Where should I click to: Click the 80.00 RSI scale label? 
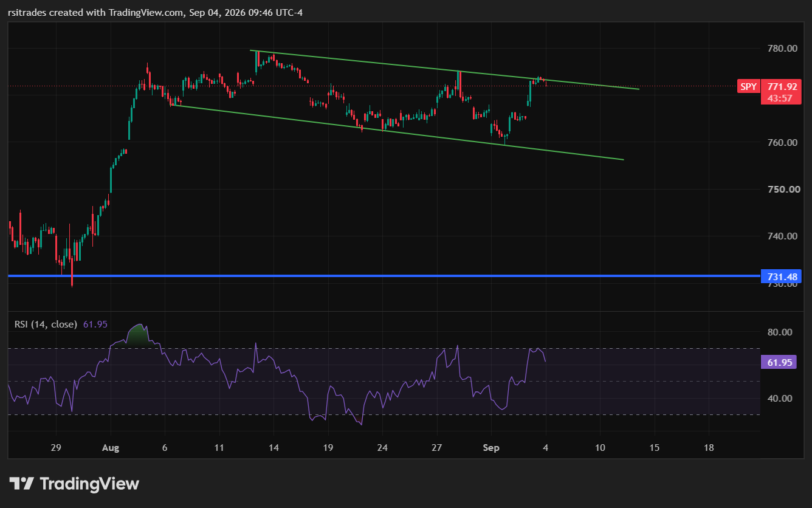click(x=780, y=332)
